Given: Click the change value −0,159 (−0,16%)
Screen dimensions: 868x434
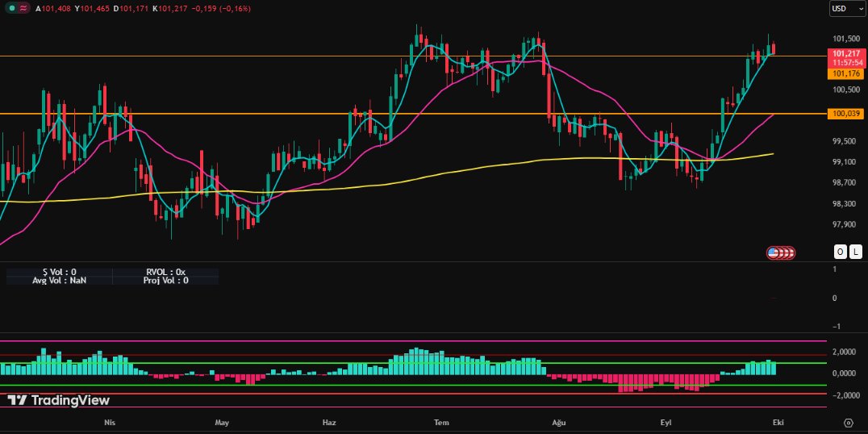Looking at the screenshot, I should click(221, 9).
